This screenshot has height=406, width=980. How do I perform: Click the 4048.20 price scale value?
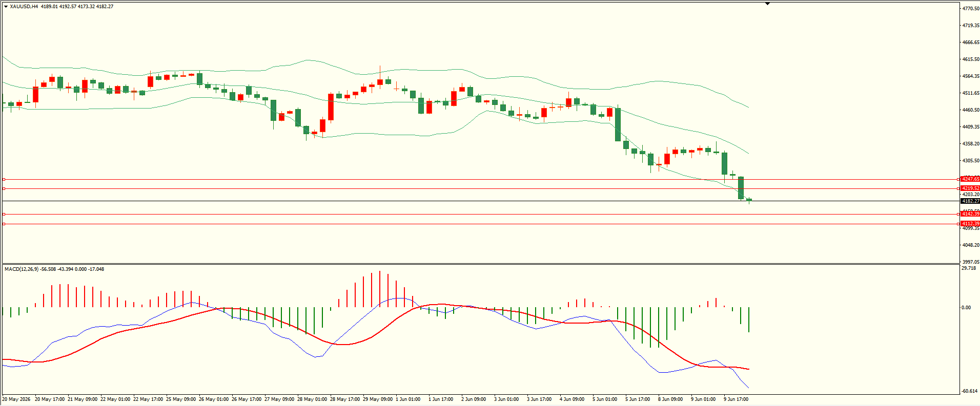coord(971,245)
